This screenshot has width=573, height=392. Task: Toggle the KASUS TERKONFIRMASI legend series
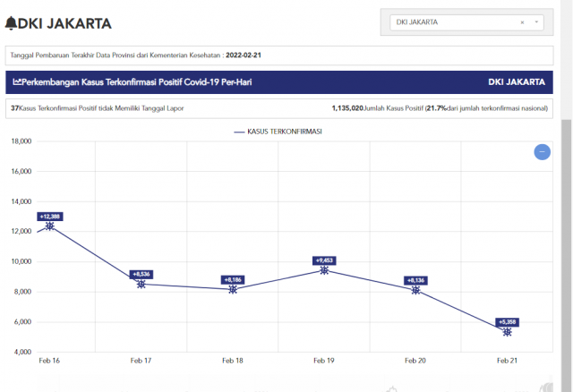(278, 131)
